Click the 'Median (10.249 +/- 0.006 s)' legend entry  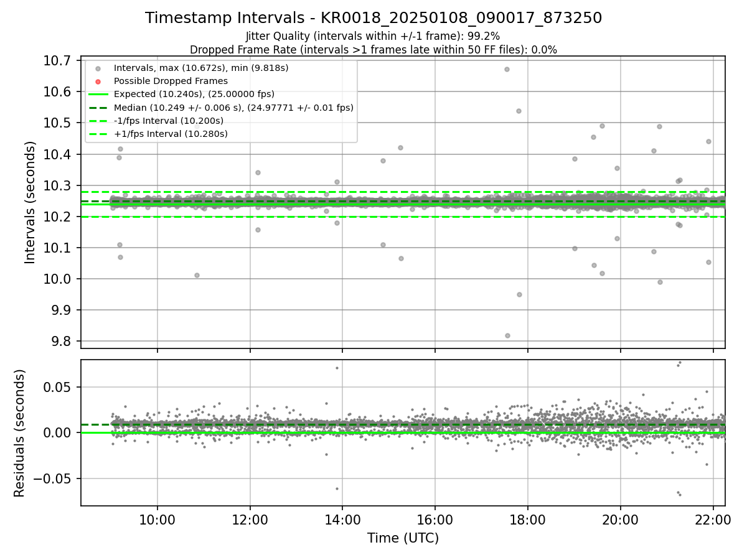[233, 108]
